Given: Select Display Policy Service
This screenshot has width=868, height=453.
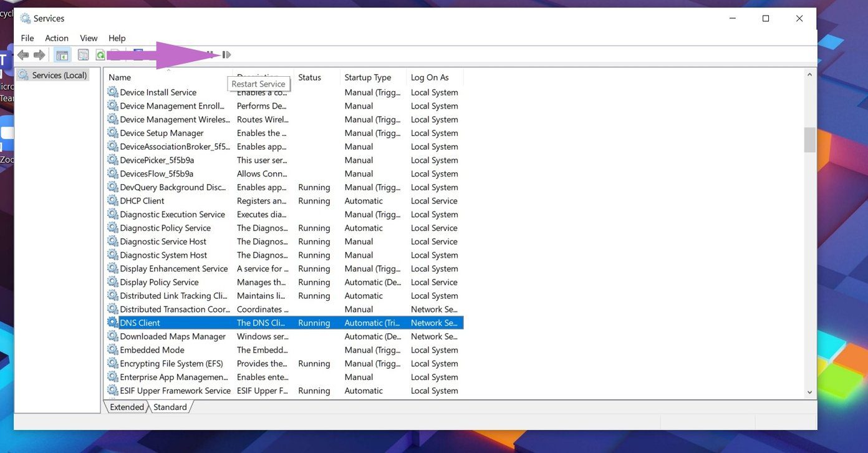Looking at the screenshot, I should pos(284,282).
